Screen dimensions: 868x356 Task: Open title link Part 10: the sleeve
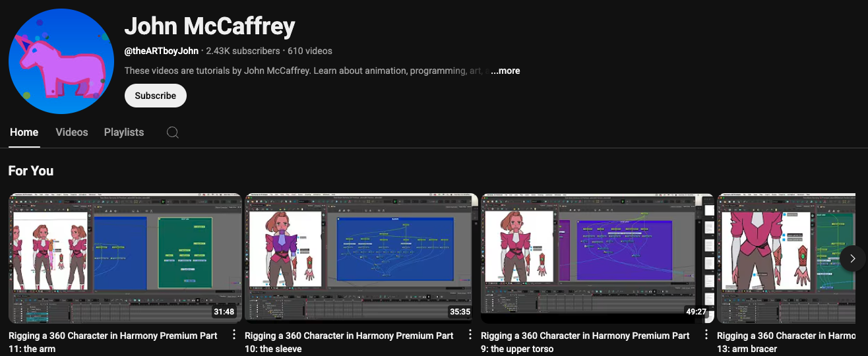point(349,342)
